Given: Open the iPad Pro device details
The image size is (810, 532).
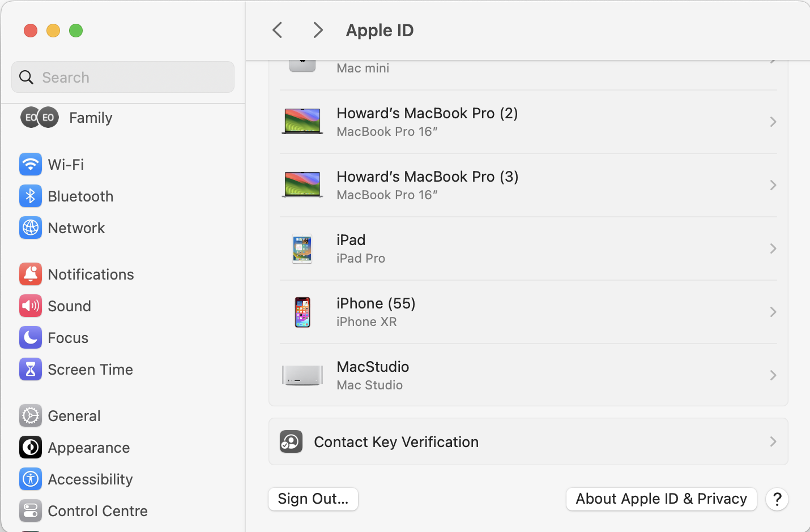Looking at the screenshot, I should [x=527, y=248].
